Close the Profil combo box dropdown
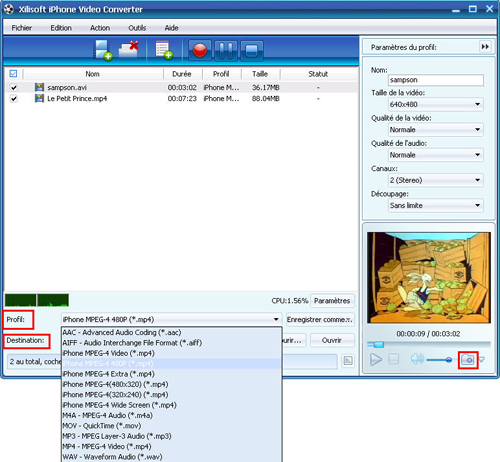 (x=276, y=319)
